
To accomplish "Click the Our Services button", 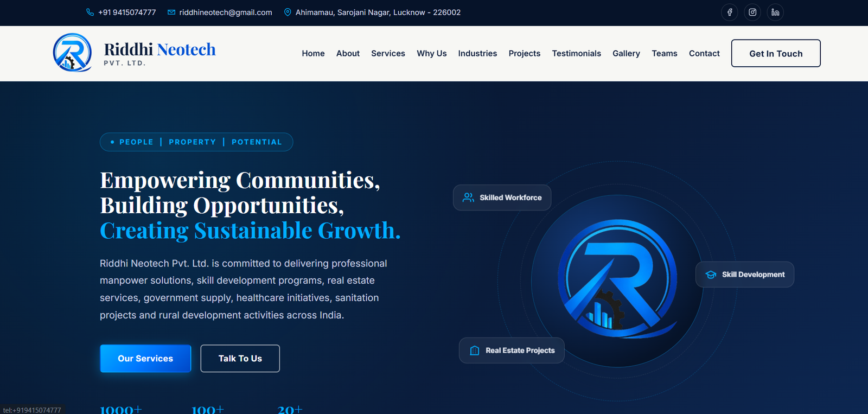I will (x=145, y=358).
